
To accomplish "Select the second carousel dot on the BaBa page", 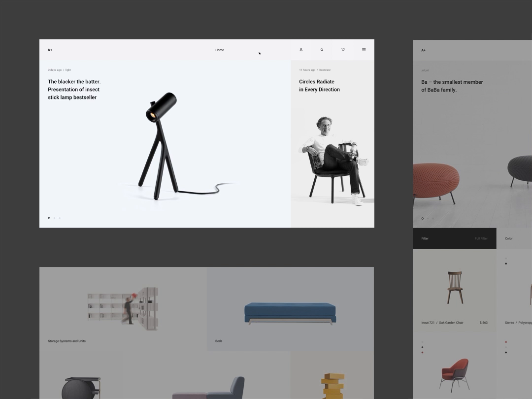I will 428,218.
